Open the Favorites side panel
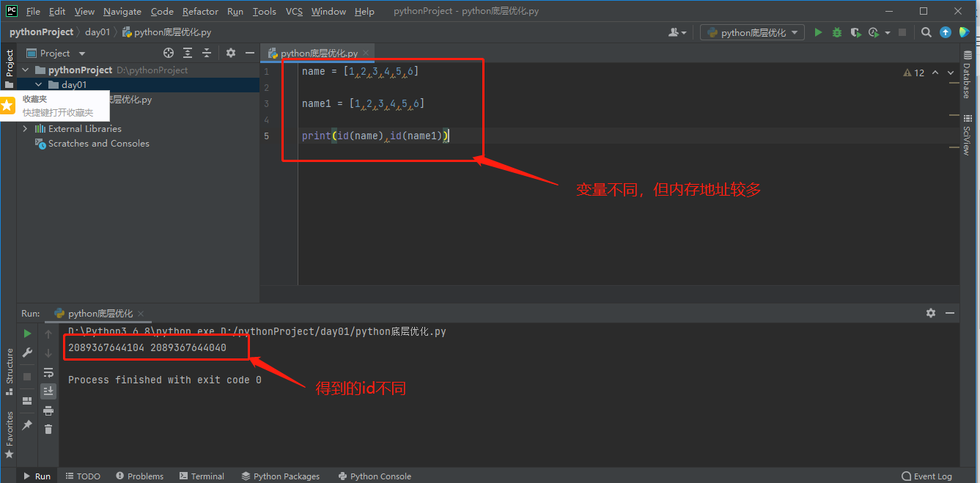Screen dimensions: 980x483 click(9, 434)
